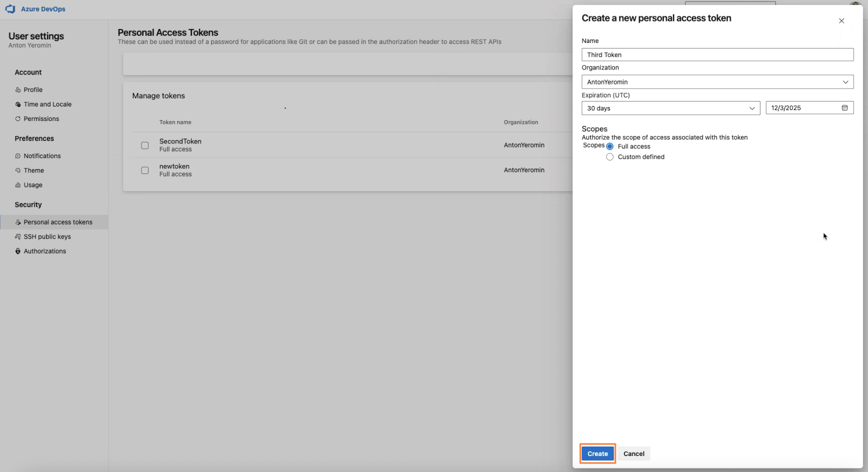The width and height of the screenshot is (868, 472).
Task: Open the expiration date calendar icon
Action: click(844, 108)
